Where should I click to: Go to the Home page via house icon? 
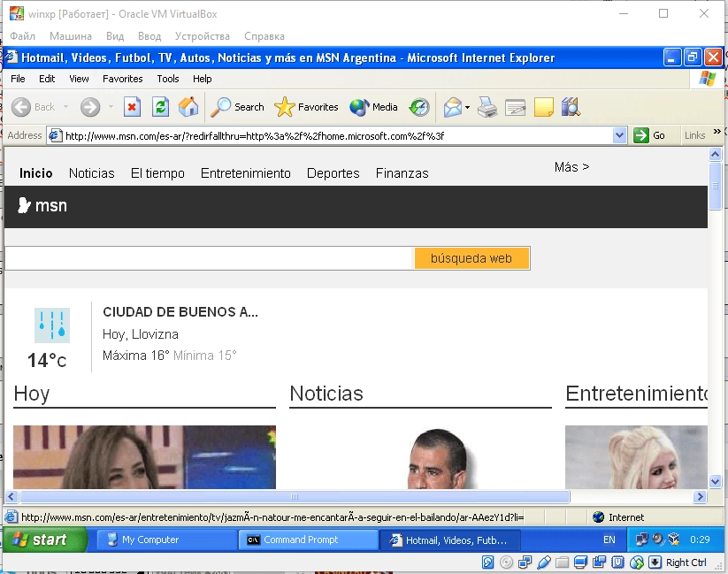(188, 107)
